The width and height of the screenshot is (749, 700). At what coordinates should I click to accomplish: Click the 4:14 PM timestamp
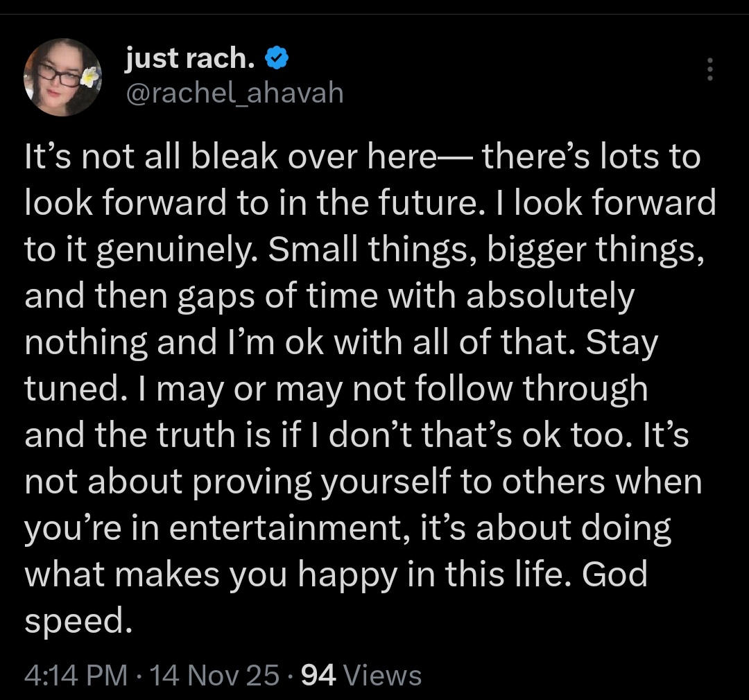click(76, 674)
